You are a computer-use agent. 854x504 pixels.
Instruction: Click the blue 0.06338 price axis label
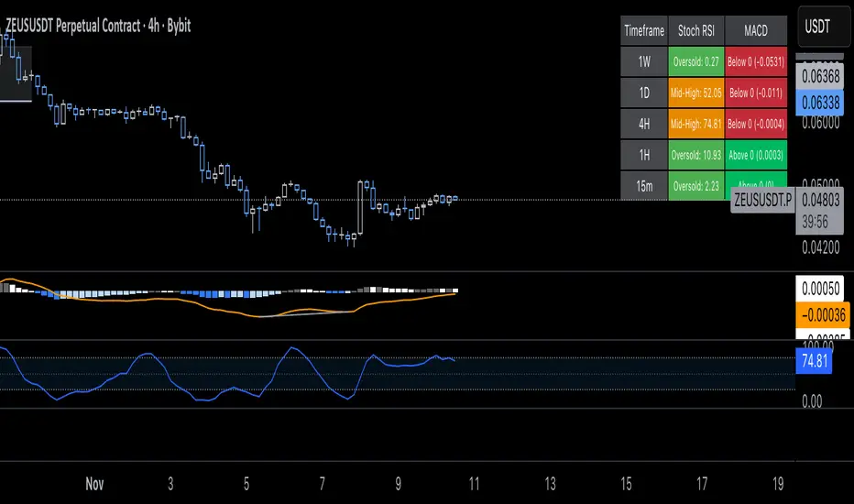(821, 101)
